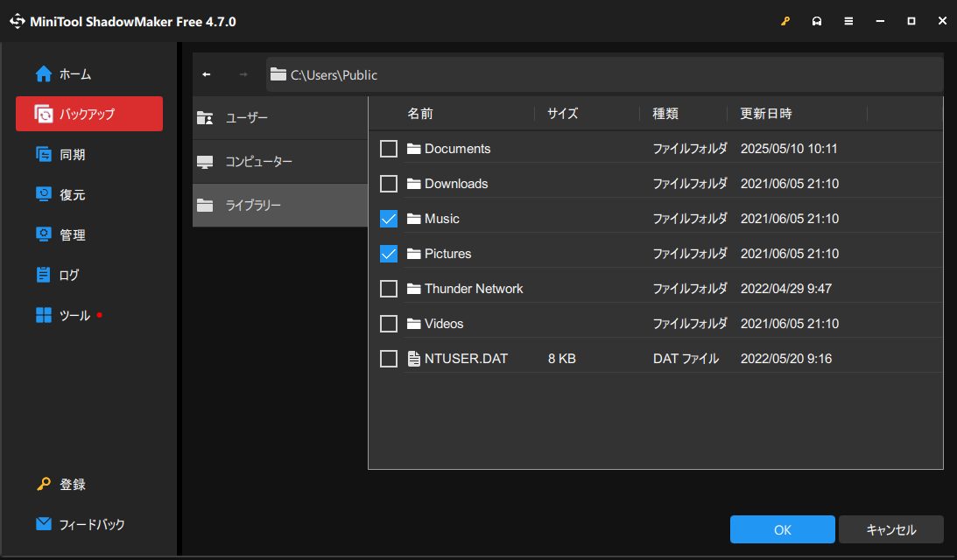Select the Documents folder name
Screen dimensions: 957x560
point(457,149)
